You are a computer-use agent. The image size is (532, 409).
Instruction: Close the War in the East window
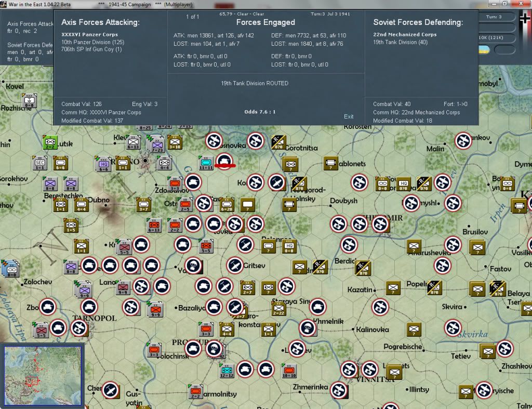click(521, 4)
